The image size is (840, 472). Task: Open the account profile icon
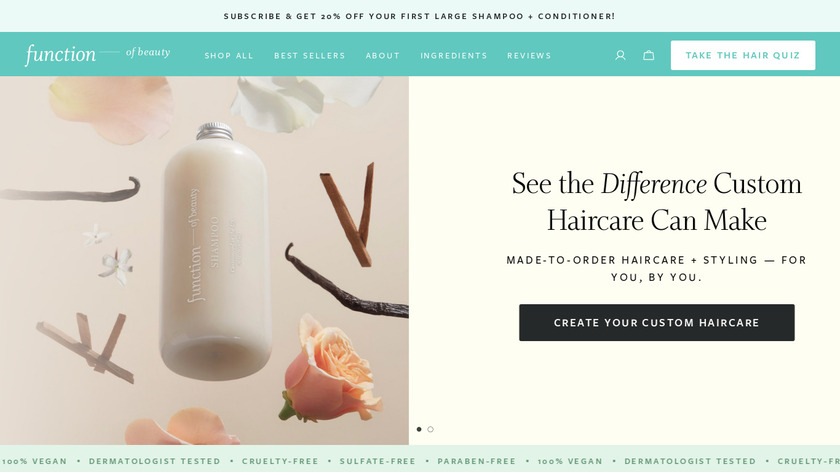pyautogui.click(x=620, y=55)
